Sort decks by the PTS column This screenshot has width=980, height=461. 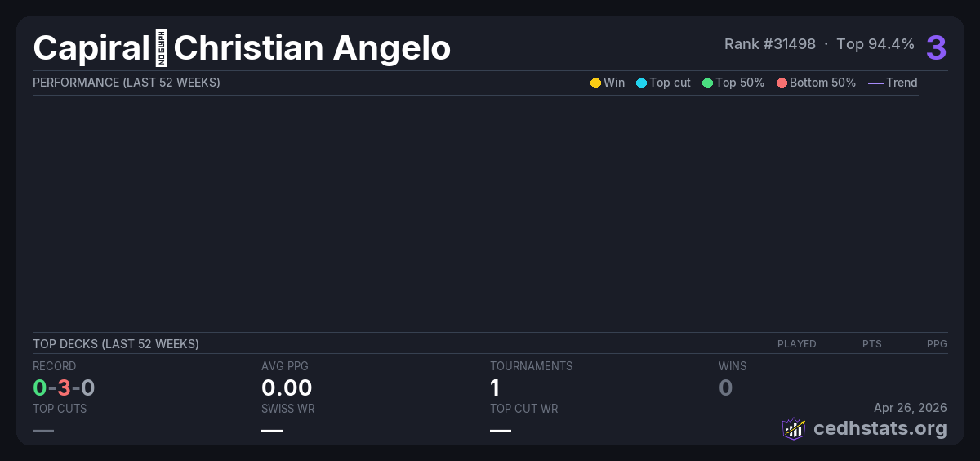(871, 344)
